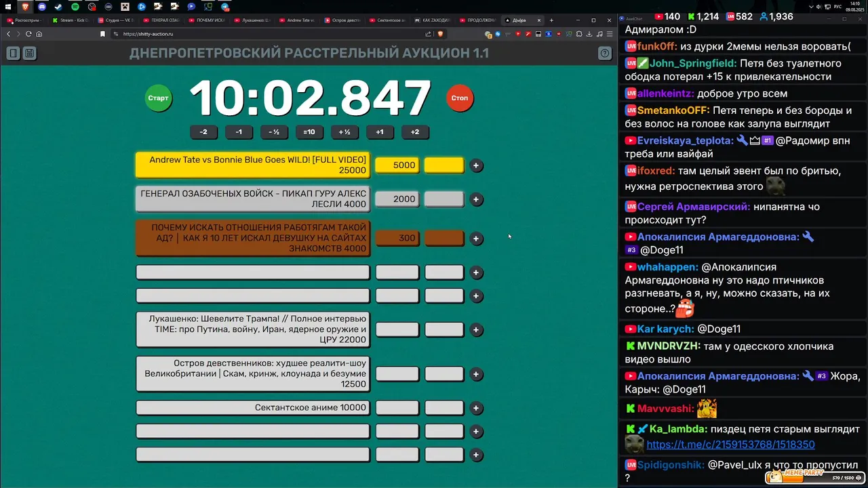This screenshot has width=868, height=488.
Task: Click the 300 amount field on bronze row
Action: coord(397,239)
